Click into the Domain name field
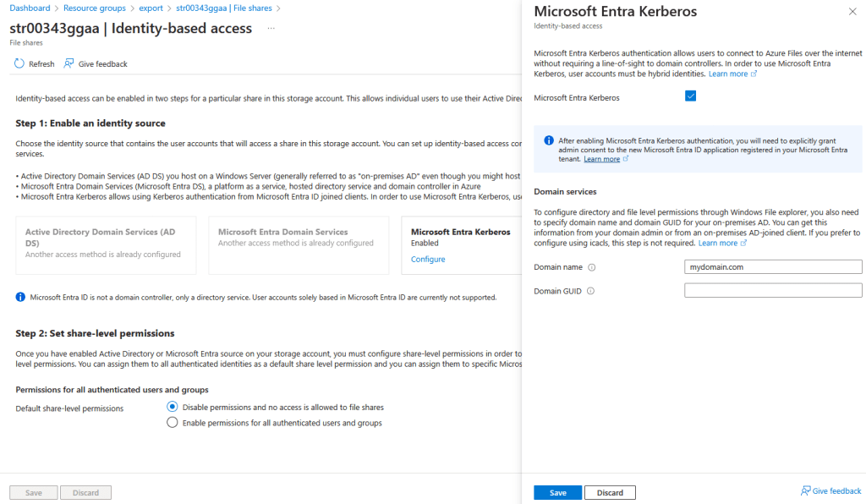Viewport: 866px width, 504px height. (x=772, y=267)
